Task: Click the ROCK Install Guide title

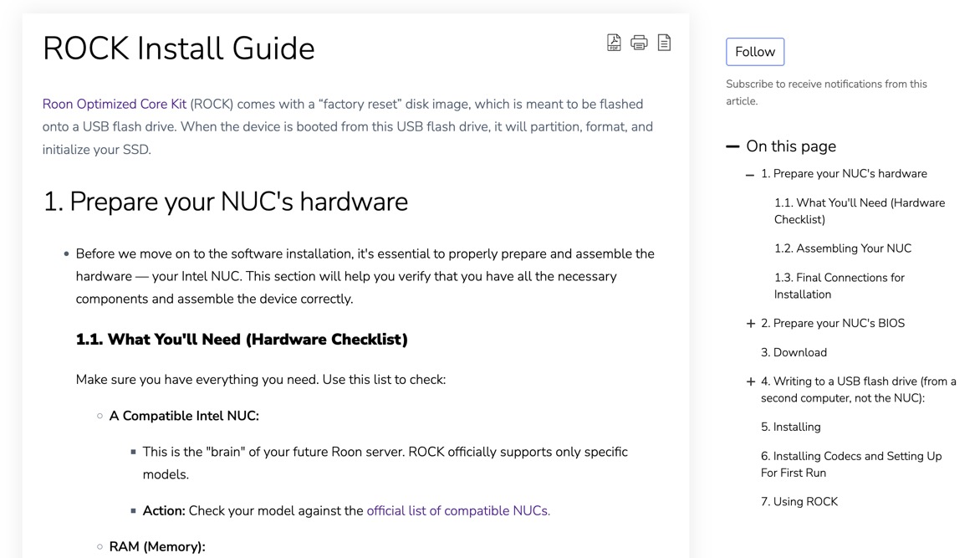Action: click(179, 49)
